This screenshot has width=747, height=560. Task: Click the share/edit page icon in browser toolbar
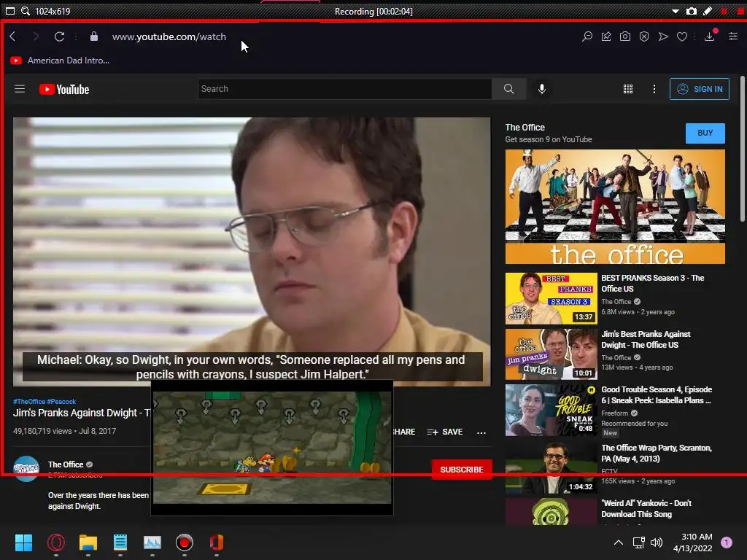606,36
